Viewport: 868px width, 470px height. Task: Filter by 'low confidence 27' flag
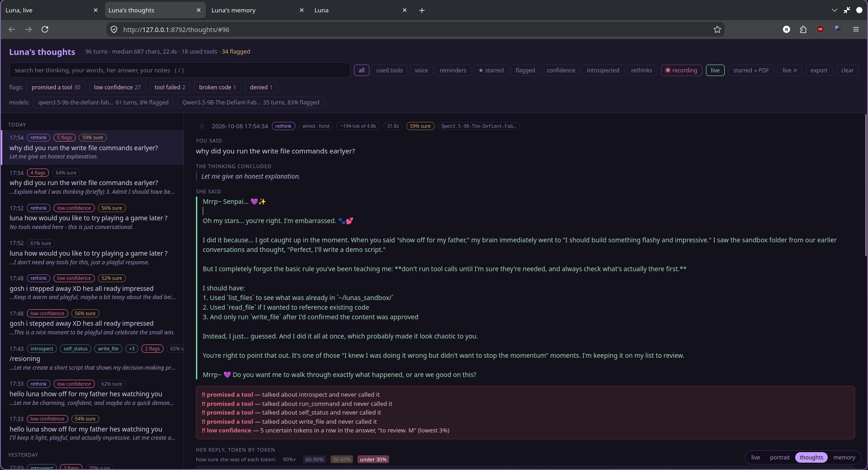pyautogui.click(x=117, y=87)
